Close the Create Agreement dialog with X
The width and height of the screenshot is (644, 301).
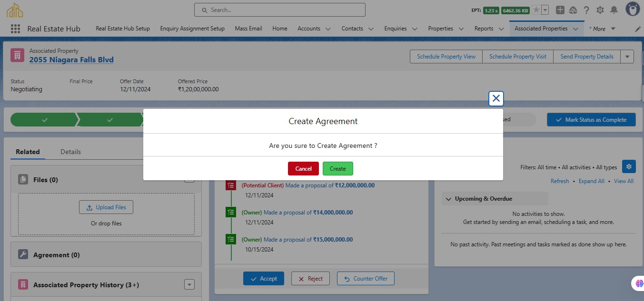[x=496, y=98]
